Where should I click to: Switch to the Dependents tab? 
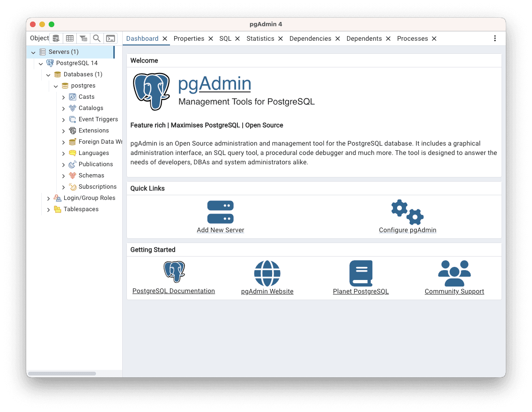click(364, 39)
